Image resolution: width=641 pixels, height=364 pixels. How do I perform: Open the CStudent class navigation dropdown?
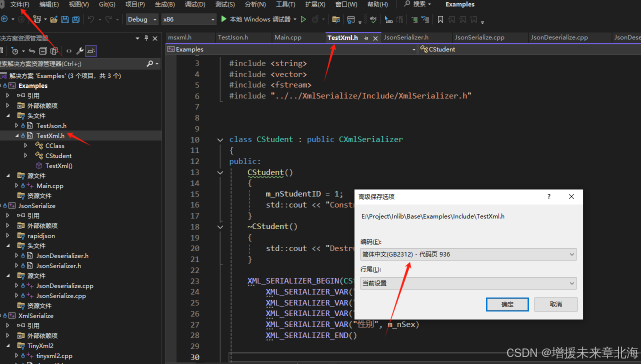pyautogui.click(x=530, y=49)
